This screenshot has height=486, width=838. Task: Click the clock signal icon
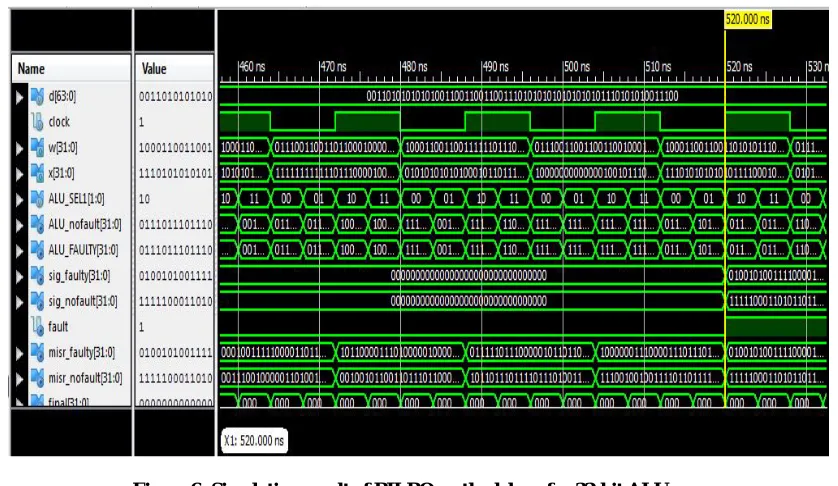(37, 122)
